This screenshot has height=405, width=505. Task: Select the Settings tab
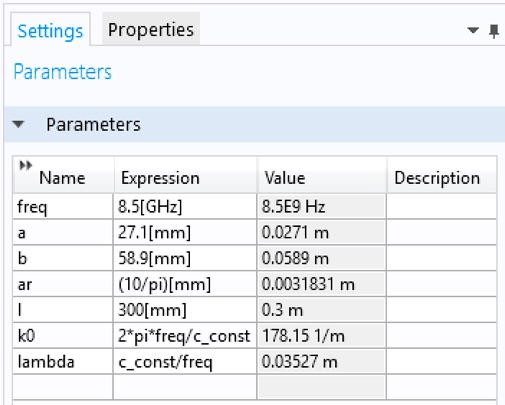[x=50, y=31]
